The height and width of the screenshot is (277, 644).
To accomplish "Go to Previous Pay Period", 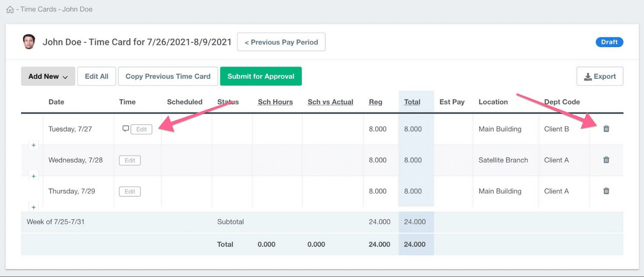I will tap(281, 42).
